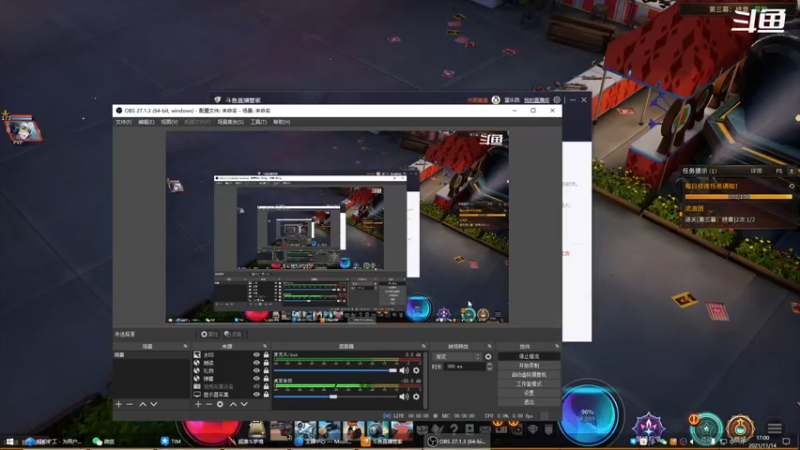Toggle visibility eye for 水印 source
This screenshot has height=450, width=800.
(257, 355)
